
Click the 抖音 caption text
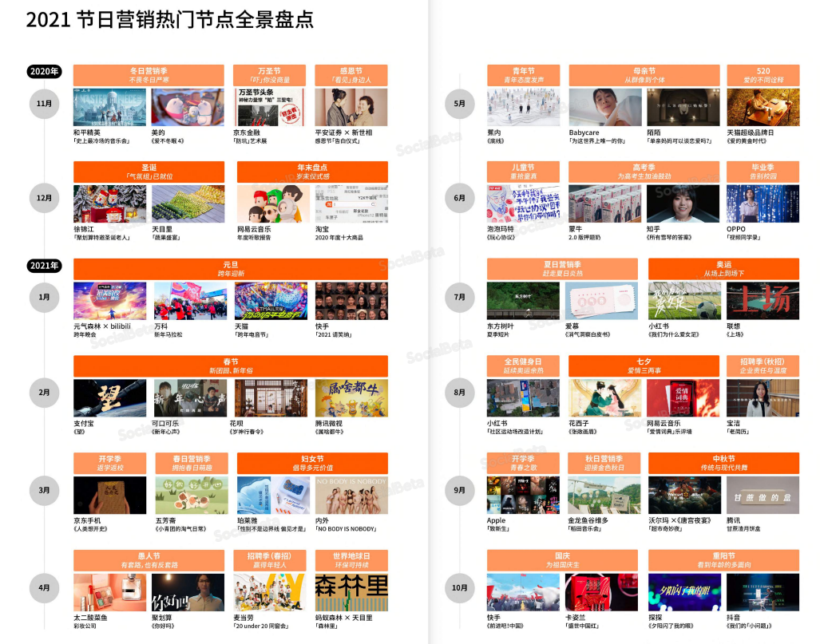pyautogui.click(x=733, y=618)
